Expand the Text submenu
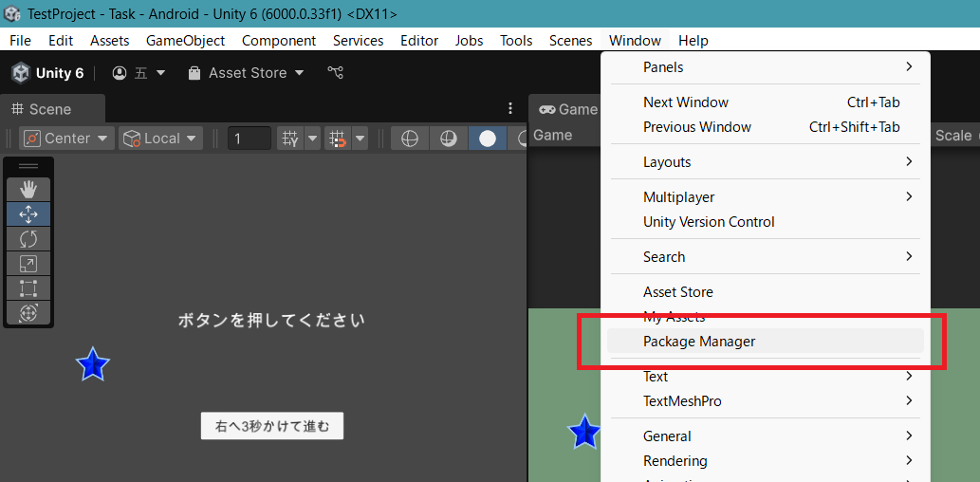The image size is (980, 482). (x=766, y=377)
